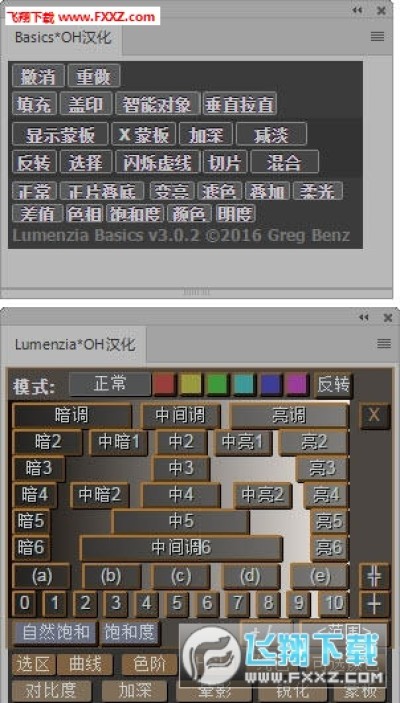The image size is (400, 703).
Task: Toggle the 反转 button in mode row
Action: click(x=333, y=385)
